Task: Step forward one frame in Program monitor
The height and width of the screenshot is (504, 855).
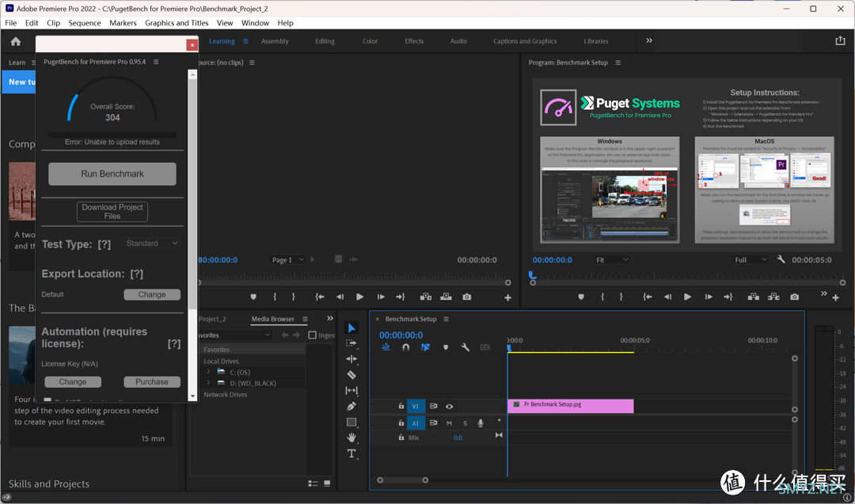Action: click(709, 297)
